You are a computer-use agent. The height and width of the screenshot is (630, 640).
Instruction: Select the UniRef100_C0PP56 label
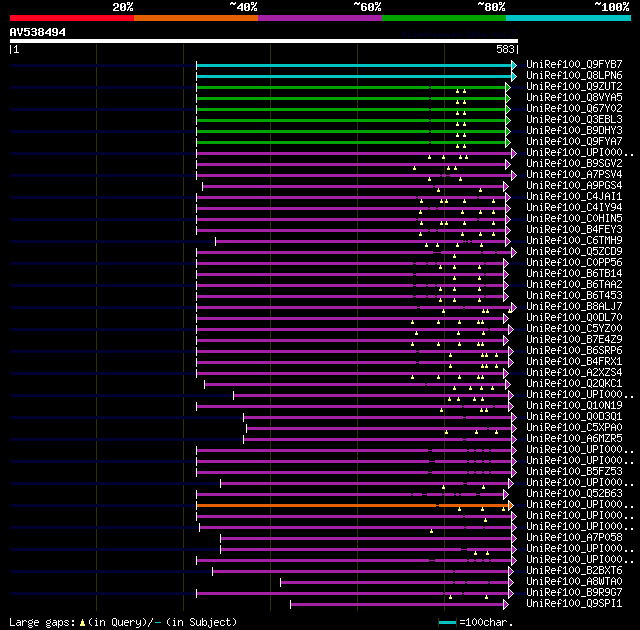[x=574, y=263]
